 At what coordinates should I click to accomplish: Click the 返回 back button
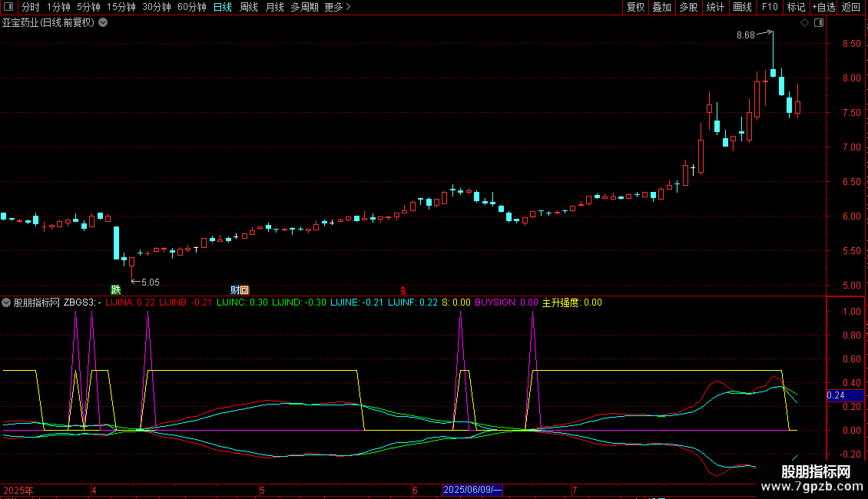click(x=851, y=7)
